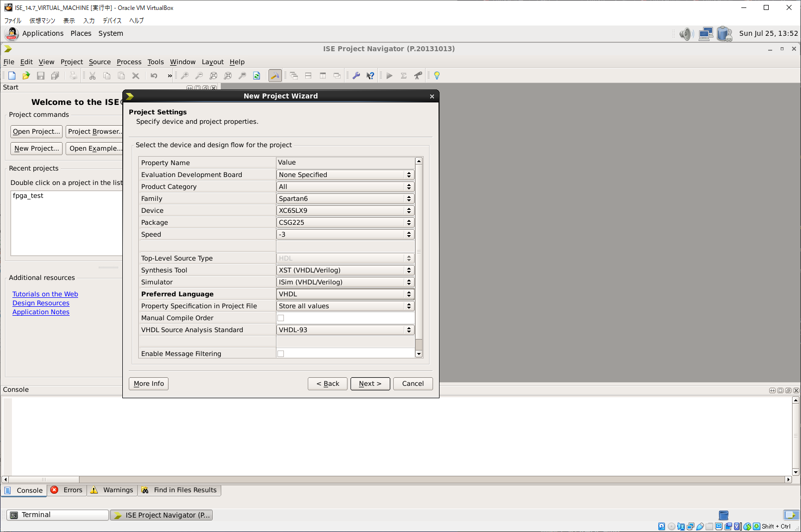801x532 pixels.
Task: Open the Applications menu in top panel
Action: coord(43,33)
